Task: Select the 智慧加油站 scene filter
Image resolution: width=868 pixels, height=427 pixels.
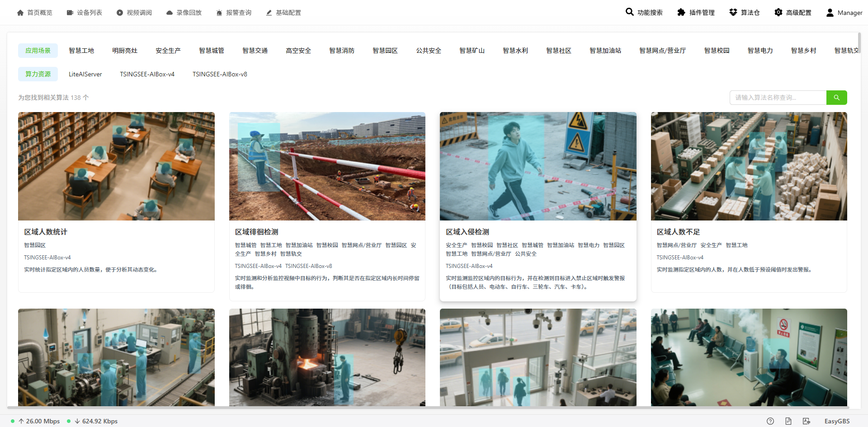Action: (605, 51)
